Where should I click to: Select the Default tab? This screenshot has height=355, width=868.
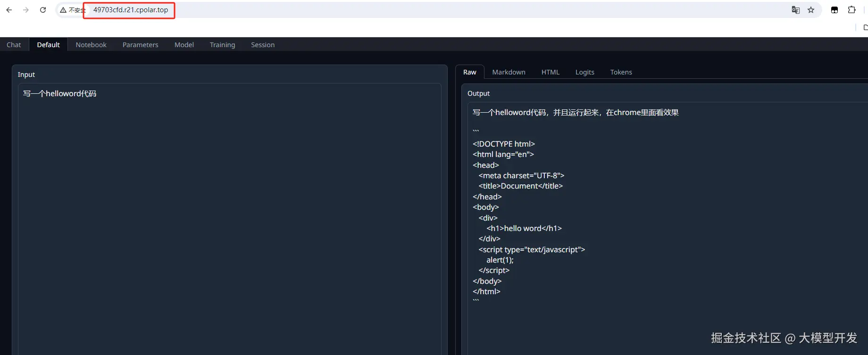[x=49, y=45]
